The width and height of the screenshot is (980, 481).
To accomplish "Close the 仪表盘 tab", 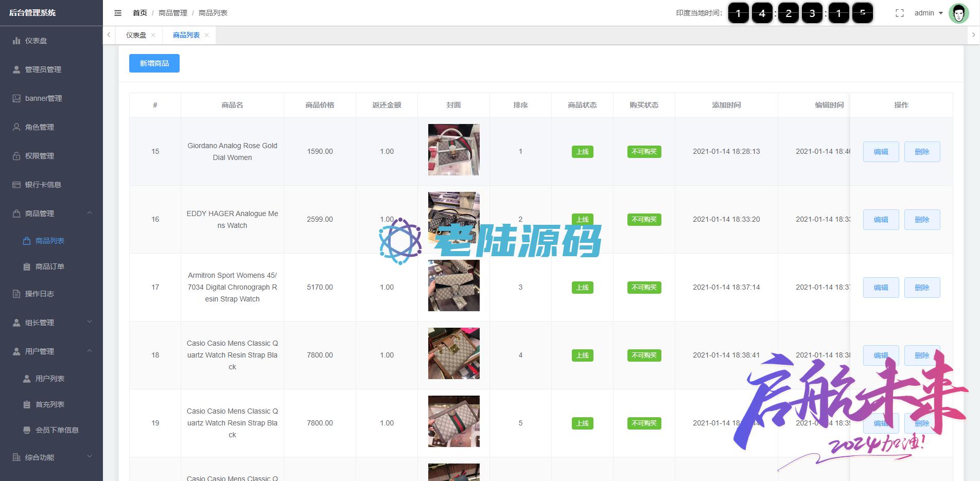I will pos(153,35).
